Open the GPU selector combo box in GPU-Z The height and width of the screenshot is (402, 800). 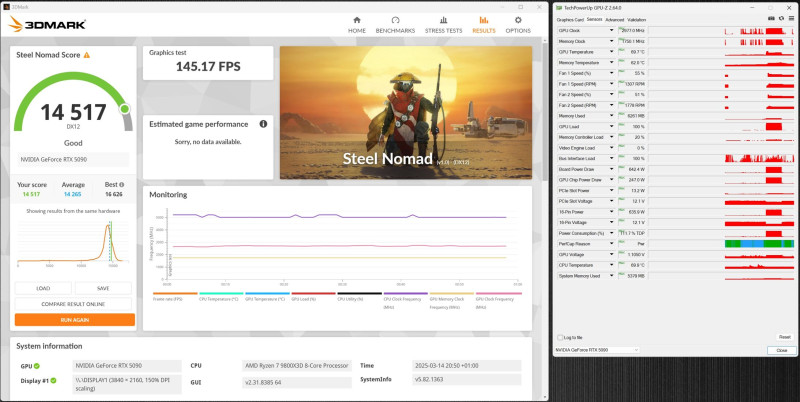596,350
